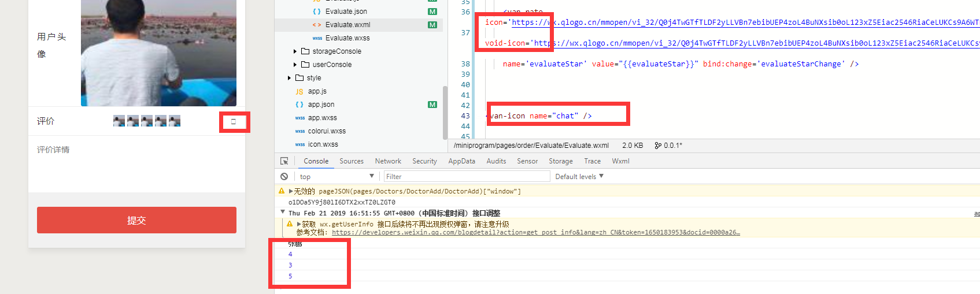Click the angle-bracket icon beside Evaluate.wxml
The image size is (980, 294).
[317, 25]
